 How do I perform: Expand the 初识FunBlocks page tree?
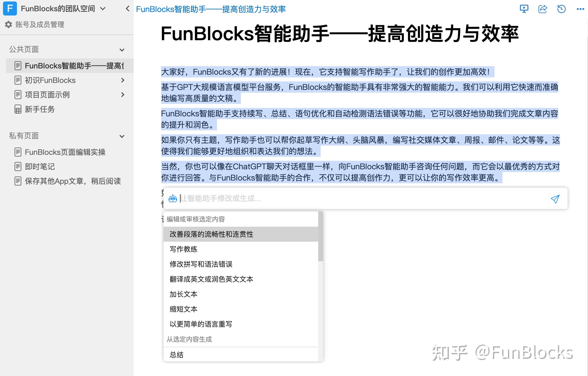pyautogui.click(x=122, y=80)
